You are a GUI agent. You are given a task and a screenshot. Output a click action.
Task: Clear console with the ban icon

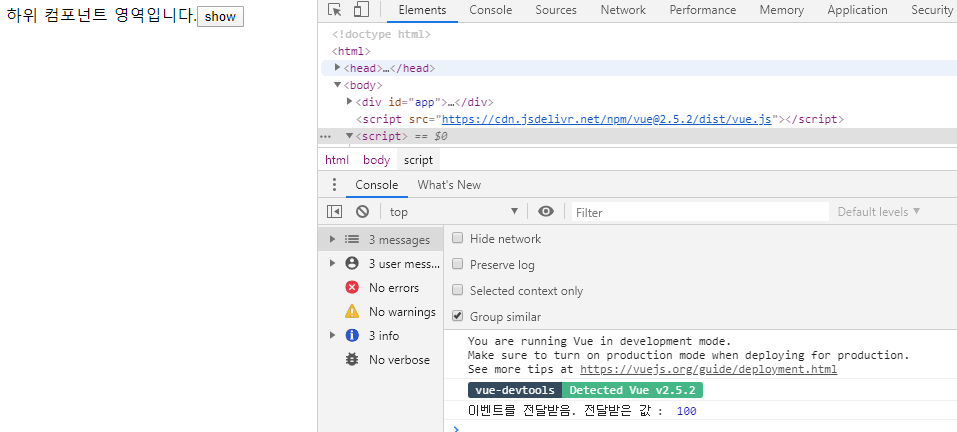(x=363, y=211)
